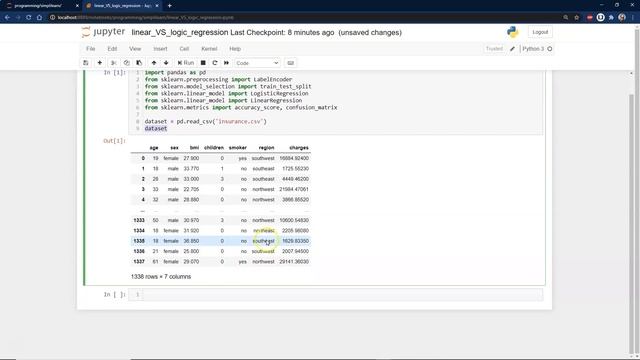Open the Insert menu
The image size is (640, 360).
click(160, 49)
